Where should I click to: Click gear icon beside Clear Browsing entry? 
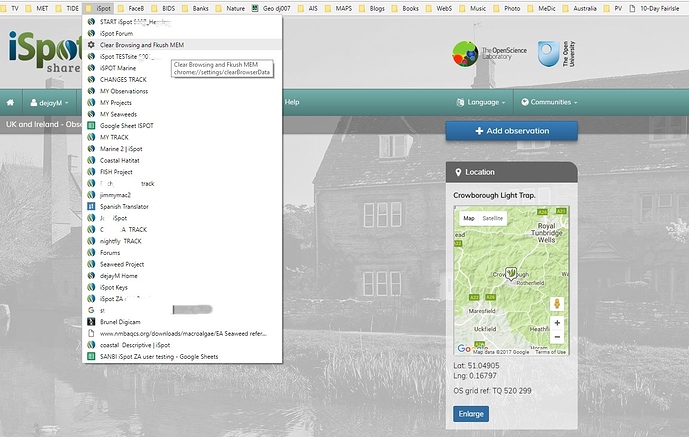coord(91,45)
